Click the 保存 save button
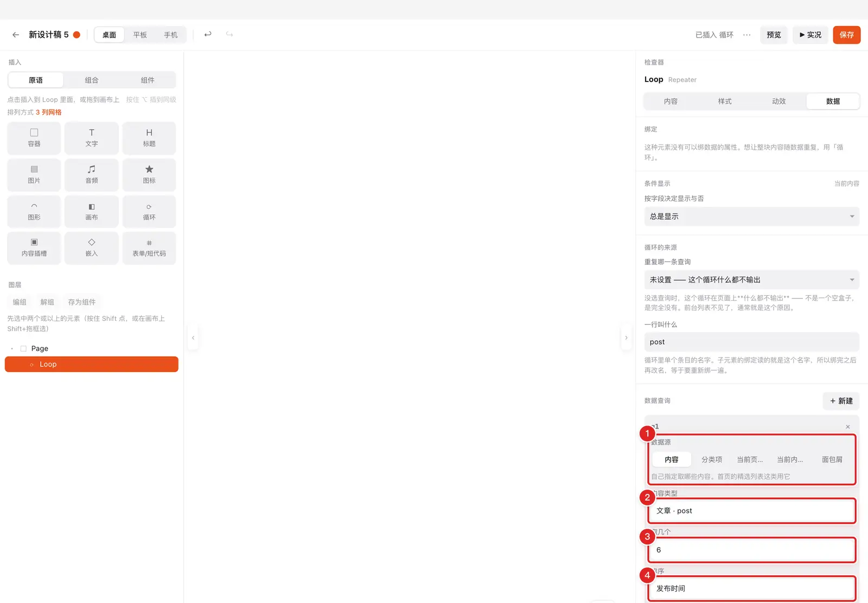Viewport: 868px width, 603px height. click(x=847, y=35)
